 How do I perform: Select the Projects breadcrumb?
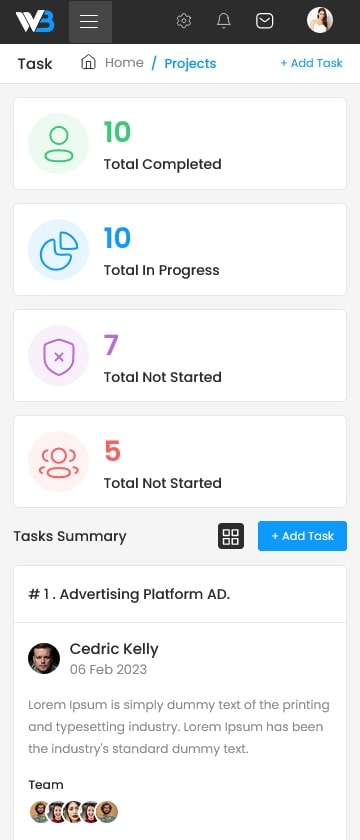pos(190,63)
